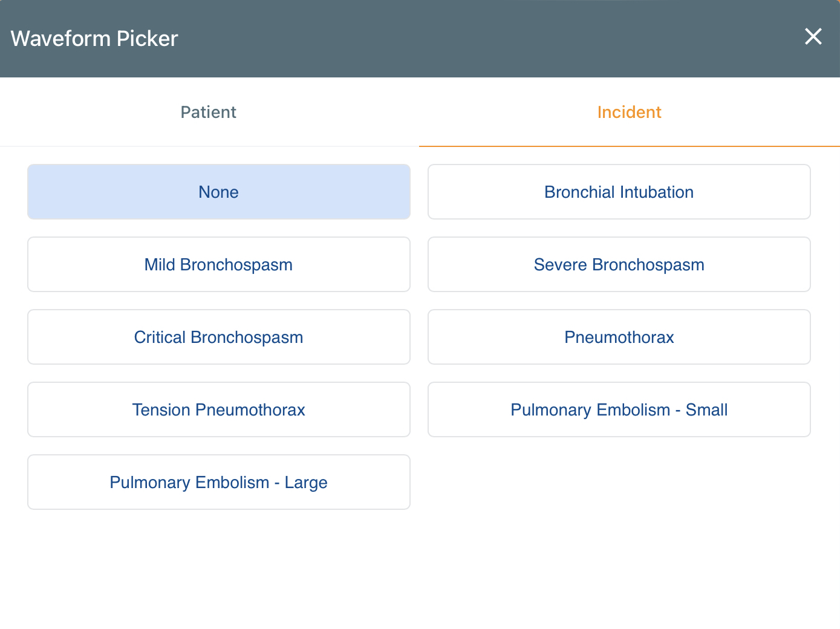Switch to the Patient tab
The height and width of the screenshot is (629, 840).
(x=209, y=112)
